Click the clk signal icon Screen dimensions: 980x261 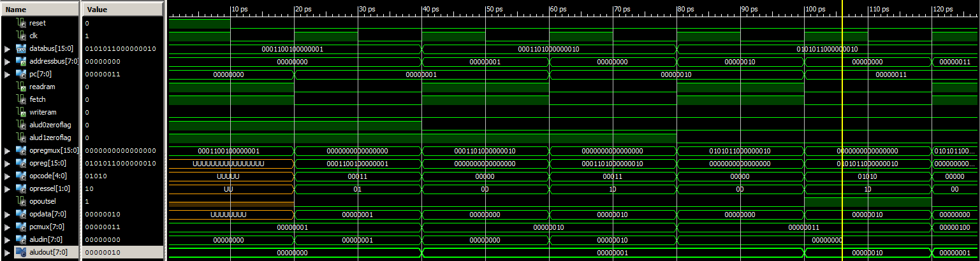pos(23,36)
